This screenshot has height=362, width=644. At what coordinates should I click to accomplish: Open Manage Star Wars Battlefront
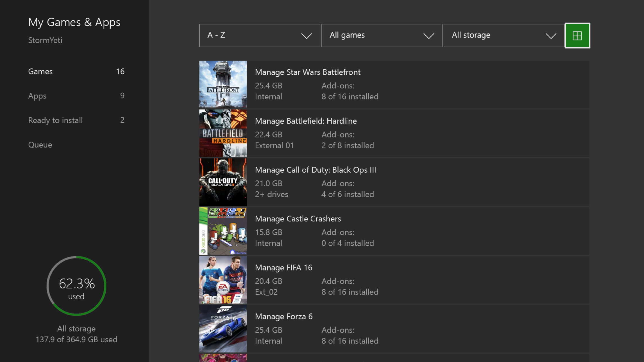(x=394, y=84)
